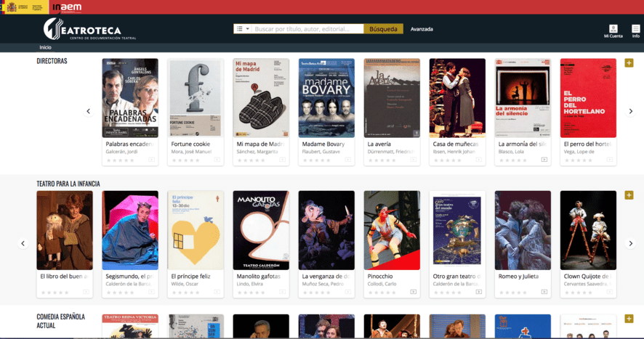Click the Romeo y Julieta title link
The width and height of the screenshot is (644, 339).
pos(518,276)
